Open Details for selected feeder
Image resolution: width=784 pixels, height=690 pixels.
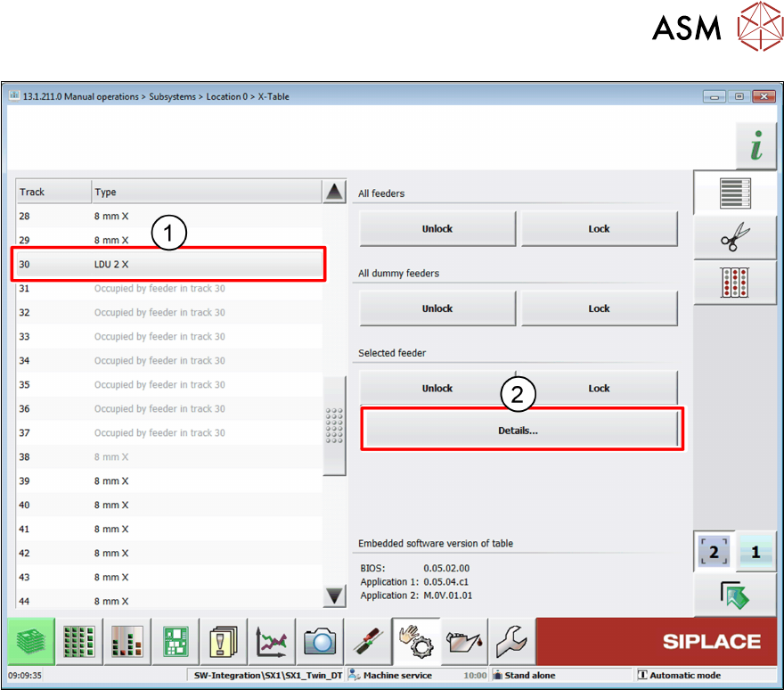tap(521, 430)
